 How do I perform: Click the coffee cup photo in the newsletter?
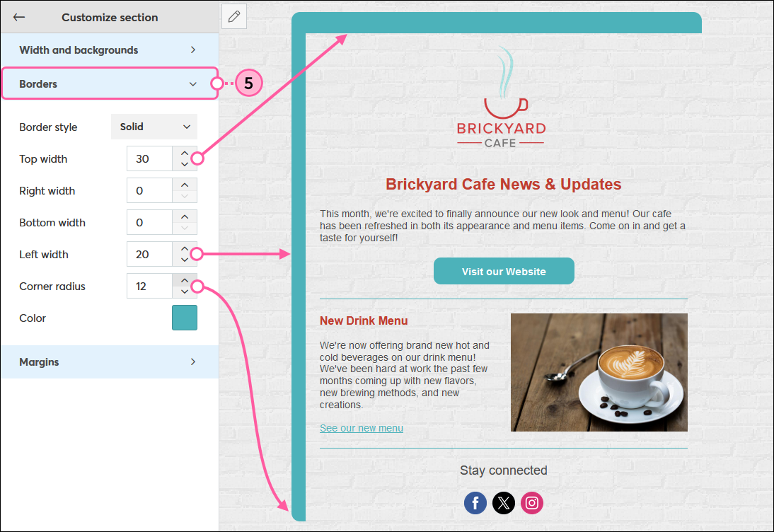click(x=599, y=372)
